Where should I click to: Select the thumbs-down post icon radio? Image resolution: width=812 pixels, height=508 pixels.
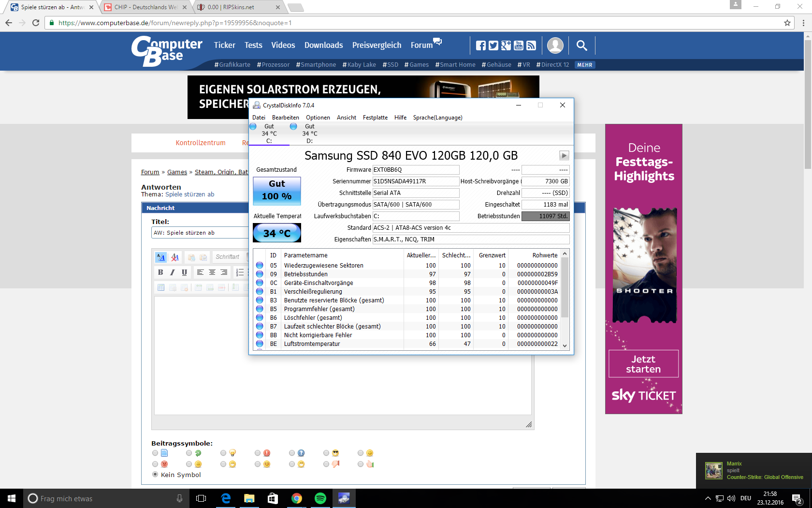[326, 464]
